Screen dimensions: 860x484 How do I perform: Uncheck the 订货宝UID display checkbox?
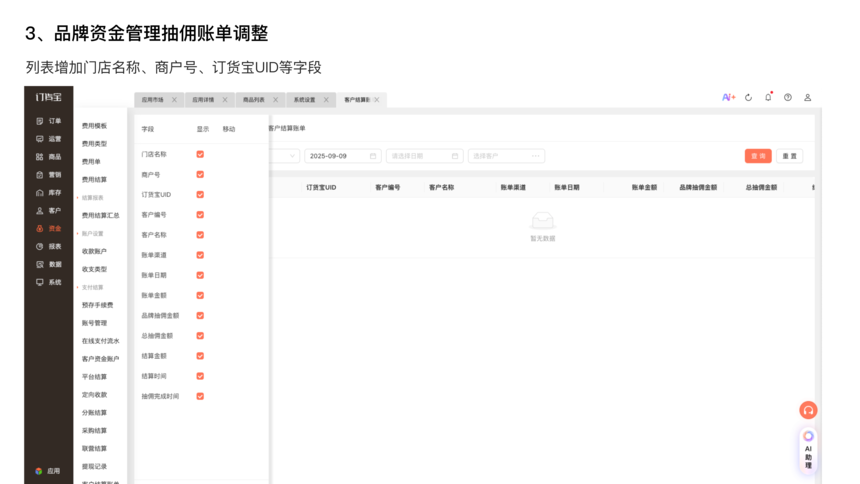coord(200,195)
